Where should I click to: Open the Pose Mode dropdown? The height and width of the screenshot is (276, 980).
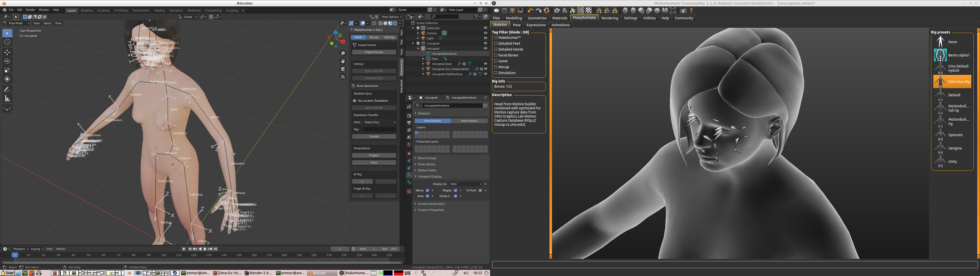(x=17, y=23)
